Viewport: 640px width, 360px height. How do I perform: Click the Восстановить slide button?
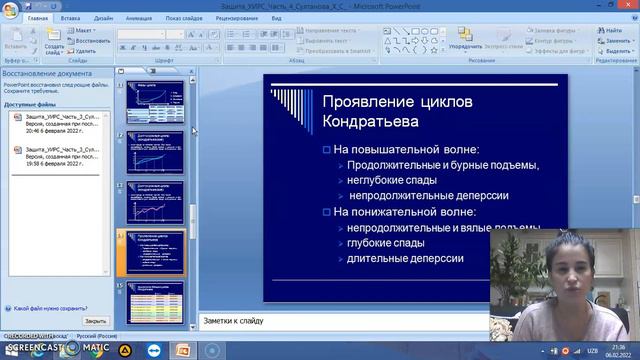[89, 41]
